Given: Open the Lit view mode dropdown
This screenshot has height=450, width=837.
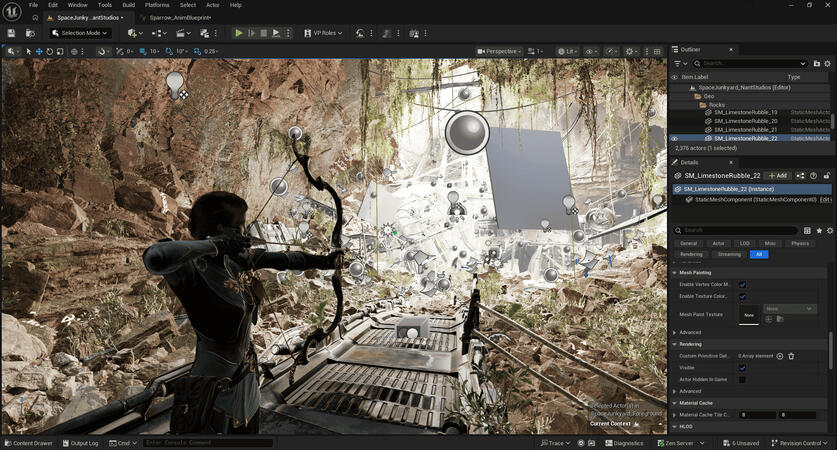Looking at the screenshot, I should (x=568, y=52).
